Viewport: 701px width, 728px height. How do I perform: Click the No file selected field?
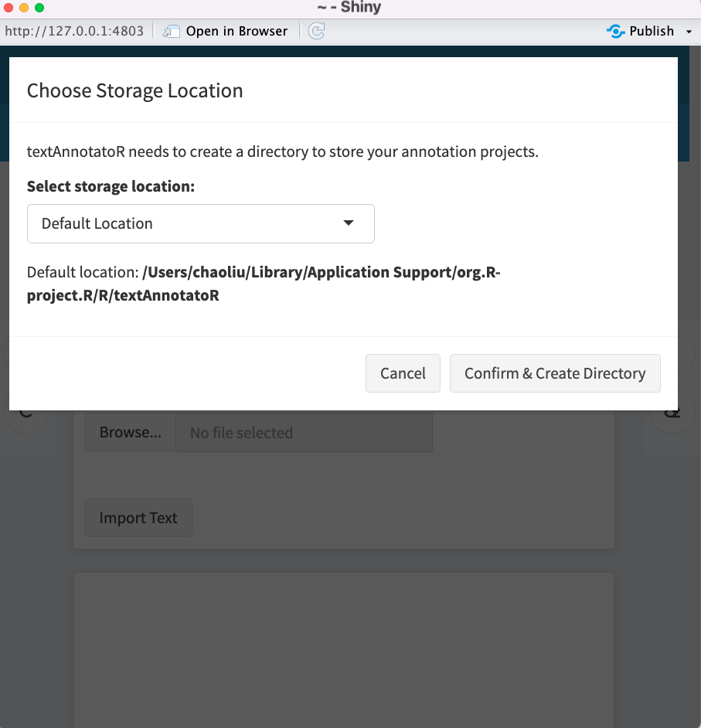click(x=304, y=432)
